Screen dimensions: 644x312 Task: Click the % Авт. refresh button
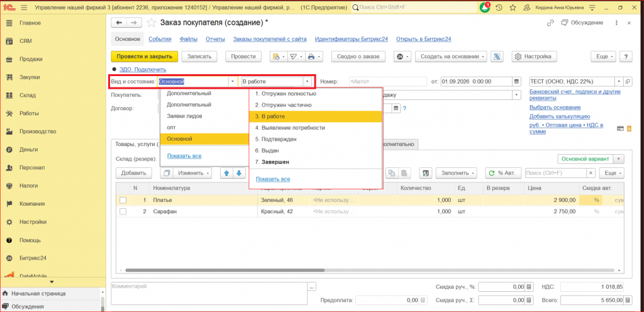pyautogui.click(x=504, y=173)
